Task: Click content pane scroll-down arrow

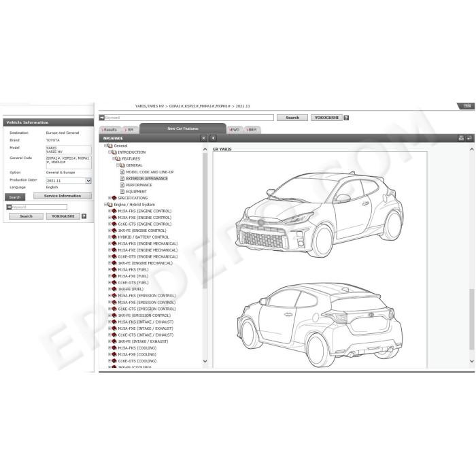Action: coord(472,361)
